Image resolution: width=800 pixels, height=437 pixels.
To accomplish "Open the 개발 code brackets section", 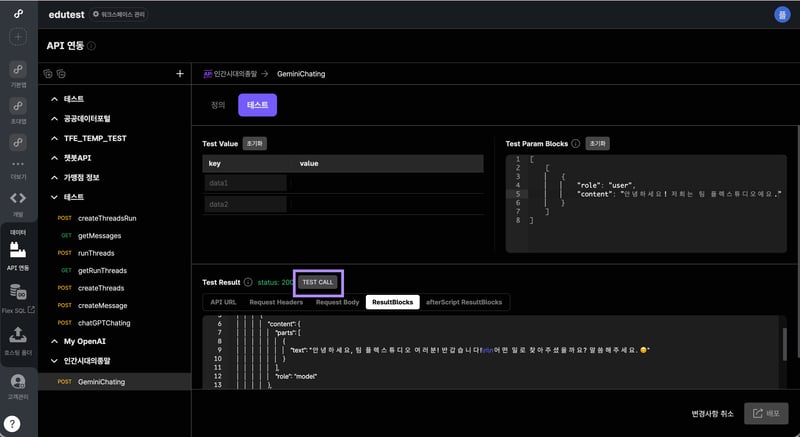I will (18, 198).
